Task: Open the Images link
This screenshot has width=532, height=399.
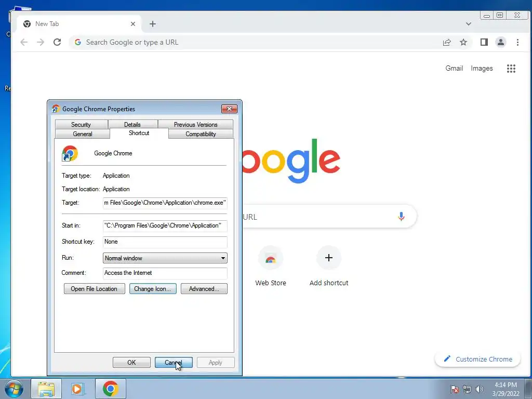Action: [x=482, y=68]
